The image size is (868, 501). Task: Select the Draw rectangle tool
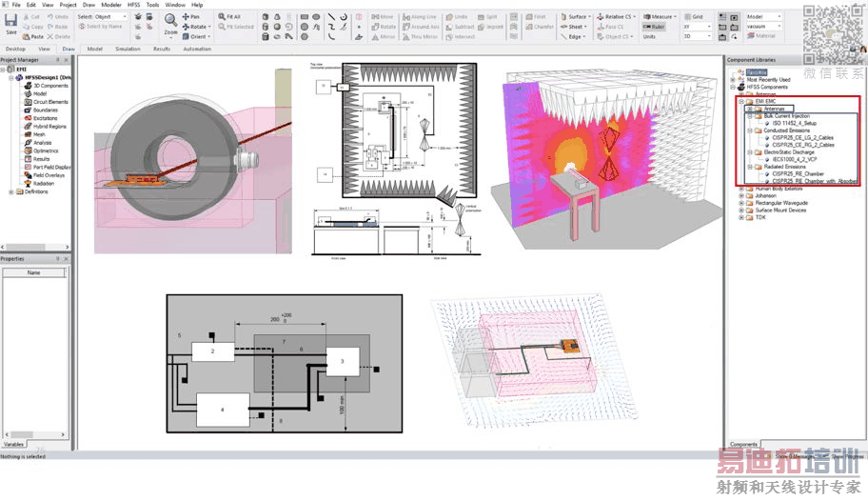point(305,16)
